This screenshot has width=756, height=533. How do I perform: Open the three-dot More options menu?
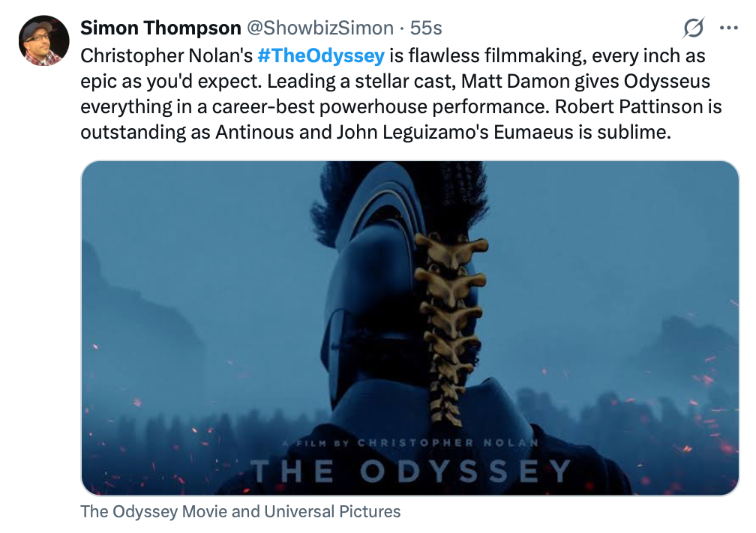728,28
